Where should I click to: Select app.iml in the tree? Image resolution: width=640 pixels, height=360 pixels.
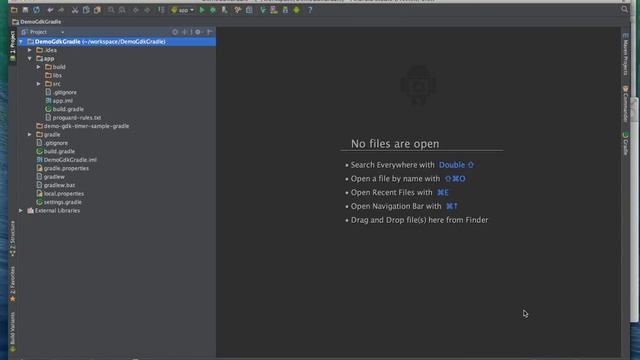pos(59,101)
